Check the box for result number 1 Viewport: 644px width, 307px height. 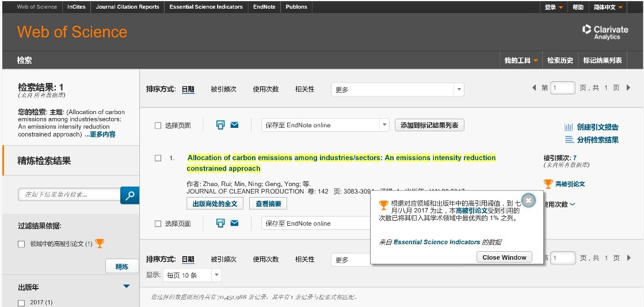[x=158, y=158]
